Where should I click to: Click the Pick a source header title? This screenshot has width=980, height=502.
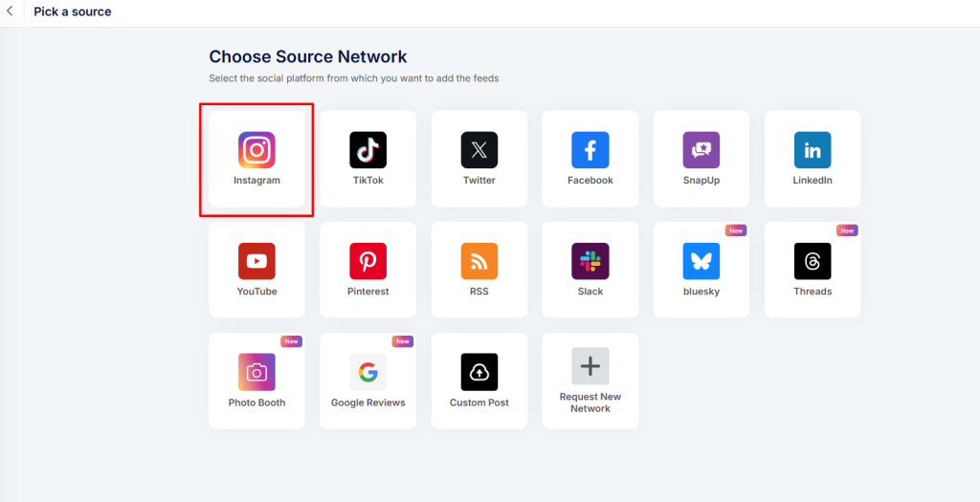(73, 11)
